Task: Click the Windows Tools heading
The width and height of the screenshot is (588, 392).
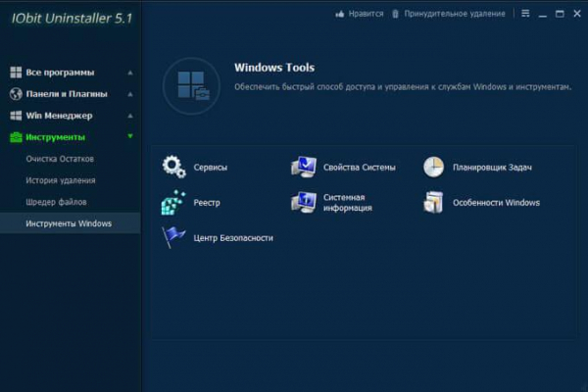Action: (x=274, y=68)
